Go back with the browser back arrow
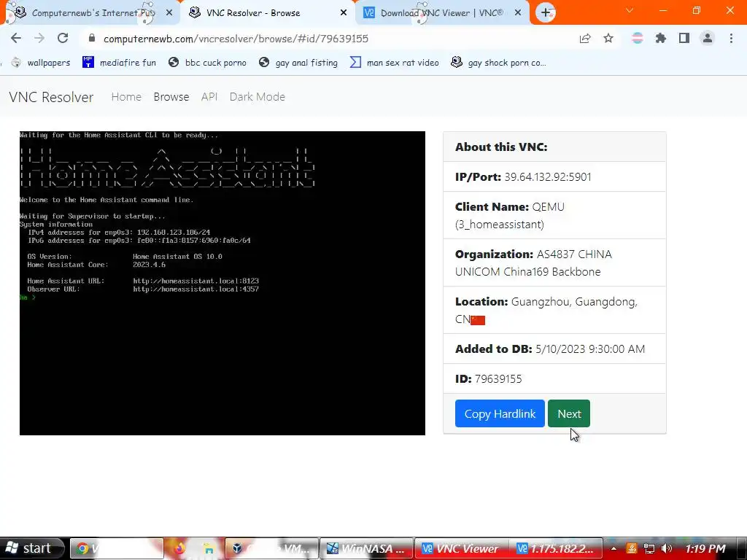The image size is (747, 560). click(x=16, y=38)
